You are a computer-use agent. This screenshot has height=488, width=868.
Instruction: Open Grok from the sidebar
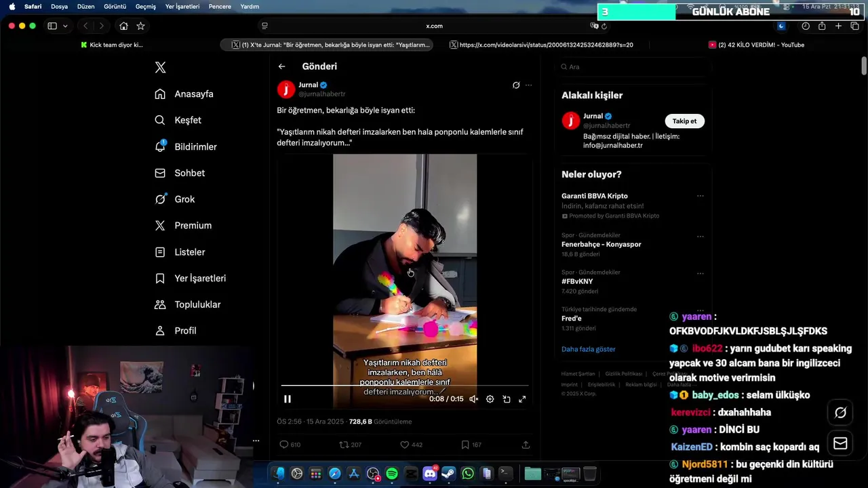pos(174,199)
